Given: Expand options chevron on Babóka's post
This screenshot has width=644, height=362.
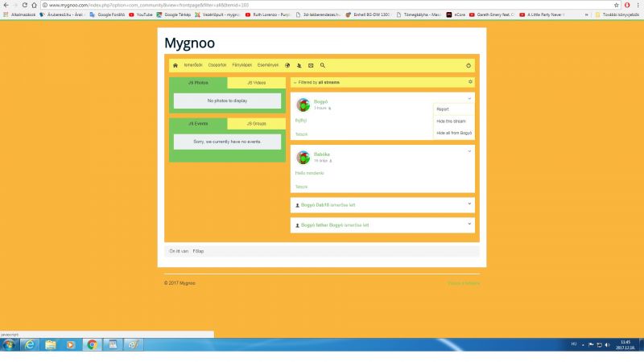Looking at the screenshot, I should click(469, 151).
